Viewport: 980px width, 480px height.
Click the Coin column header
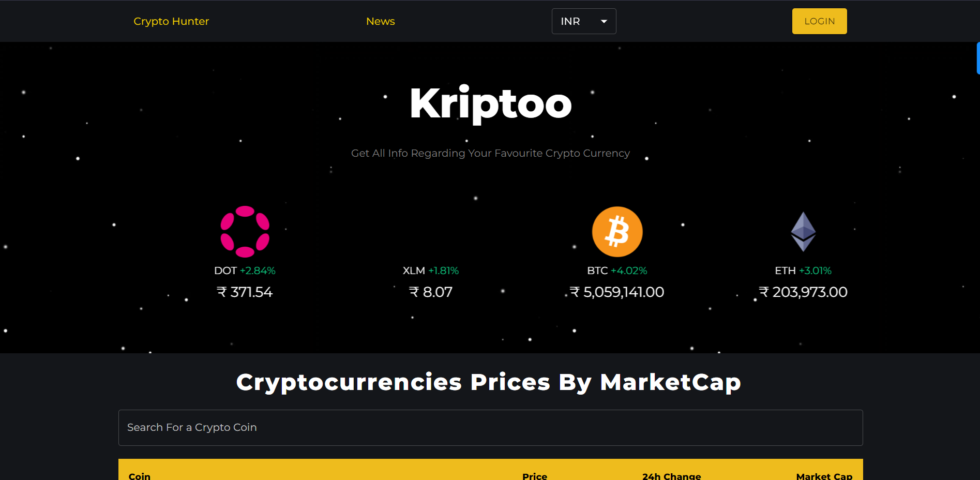(x=140, y=476)
